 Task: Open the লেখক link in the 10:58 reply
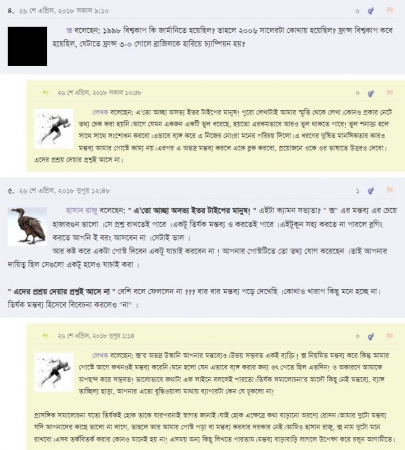pos(100,112)
